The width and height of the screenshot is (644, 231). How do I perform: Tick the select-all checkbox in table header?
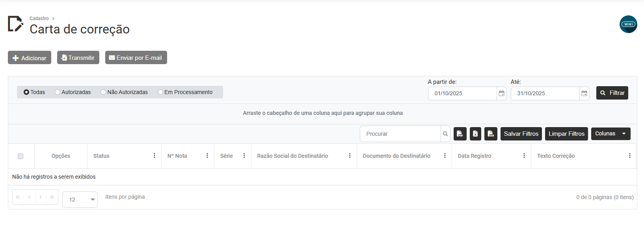(20, 156)
